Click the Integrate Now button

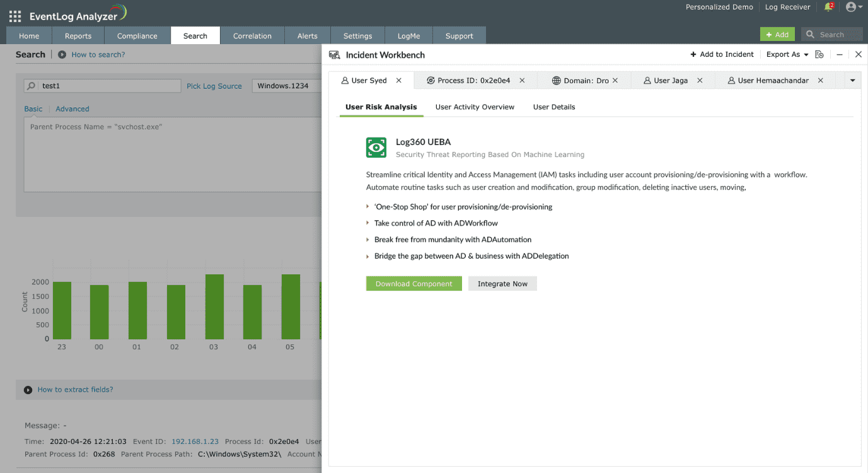(502, 284)
